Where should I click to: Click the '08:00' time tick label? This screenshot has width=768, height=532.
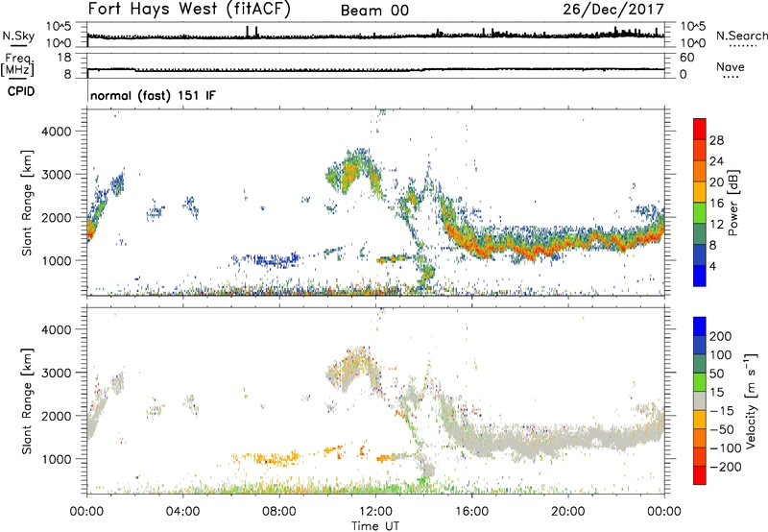coord(279,512)
